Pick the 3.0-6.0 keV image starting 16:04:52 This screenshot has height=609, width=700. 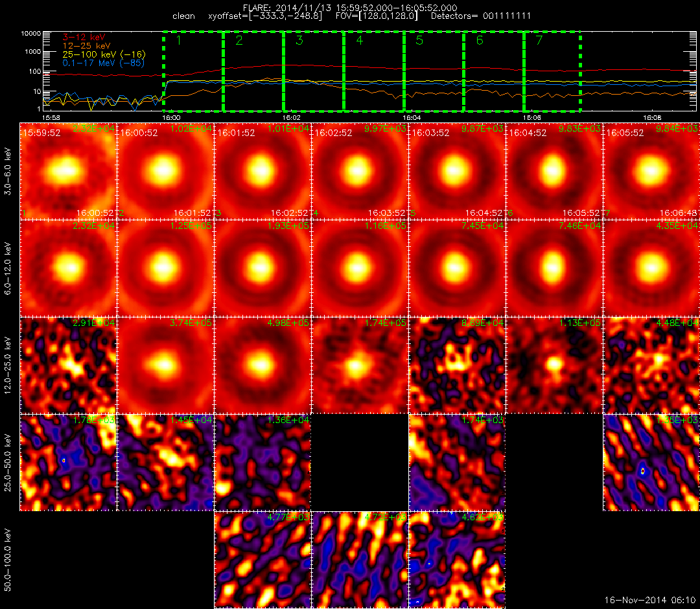555,171
